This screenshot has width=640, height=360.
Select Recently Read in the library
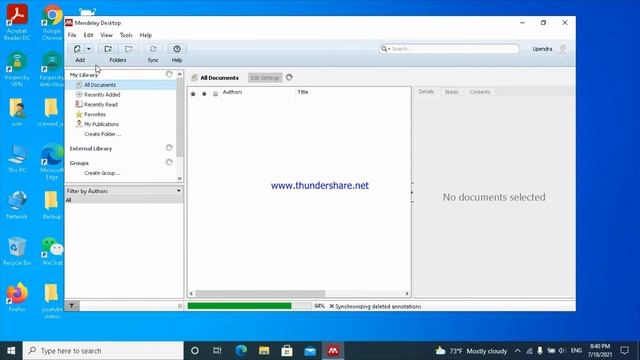[x=101, y=104]
